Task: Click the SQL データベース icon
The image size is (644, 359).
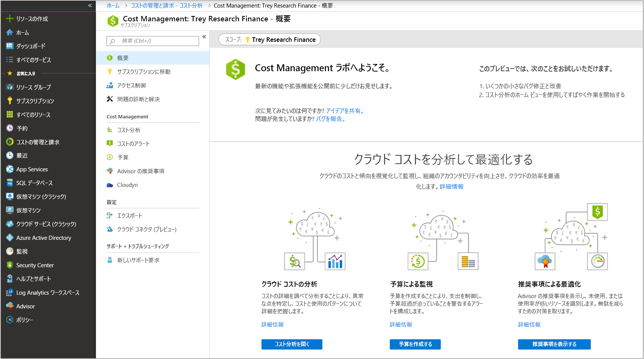Action: 10,183
